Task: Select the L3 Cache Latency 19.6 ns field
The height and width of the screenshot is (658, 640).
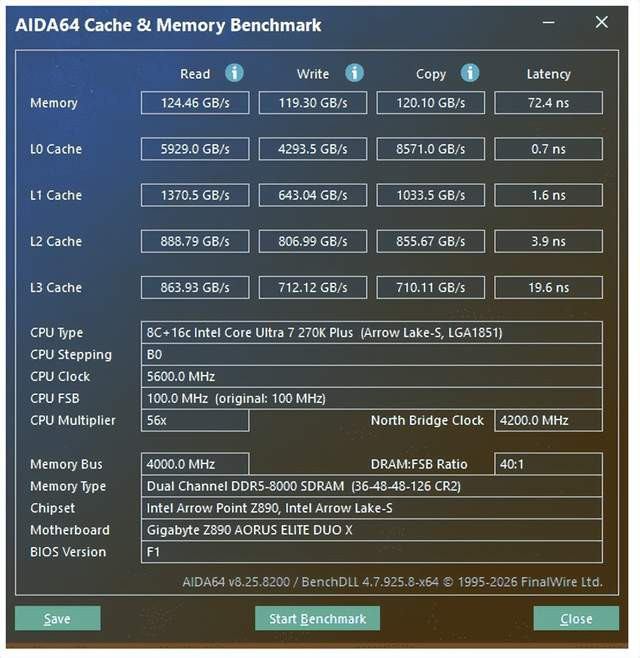Action: 548,287
